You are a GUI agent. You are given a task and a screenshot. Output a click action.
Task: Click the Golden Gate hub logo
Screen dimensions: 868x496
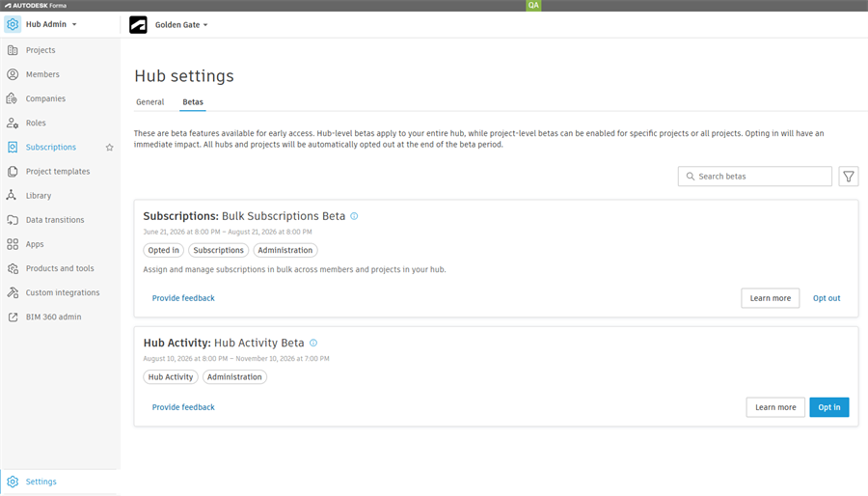(138, 25)
